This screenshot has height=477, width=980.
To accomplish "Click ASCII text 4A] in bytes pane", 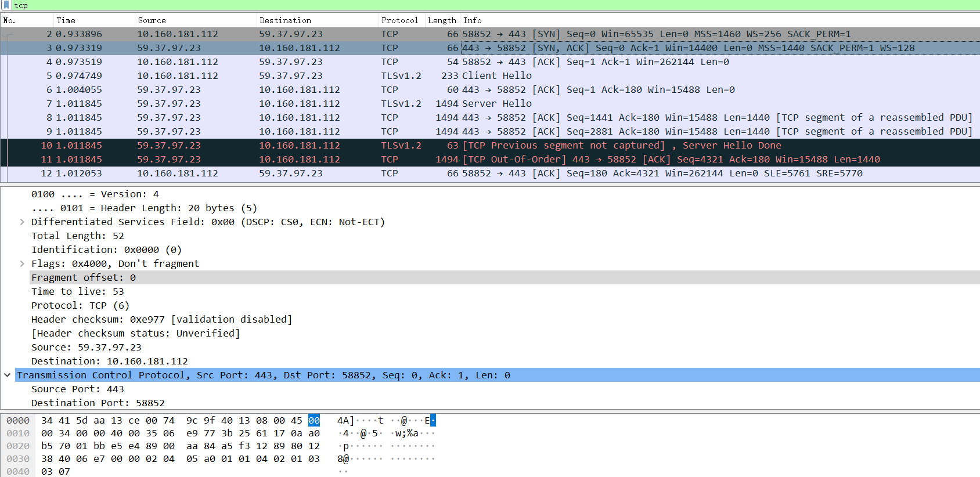I will (346, 421).
